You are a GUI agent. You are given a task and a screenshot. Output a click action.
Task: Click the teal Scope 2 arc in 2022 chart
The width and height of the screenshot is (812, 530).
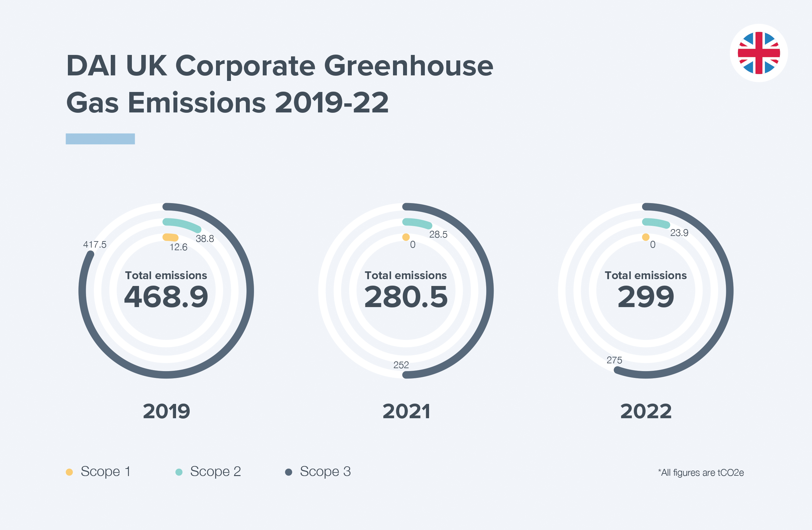[656, 223]
